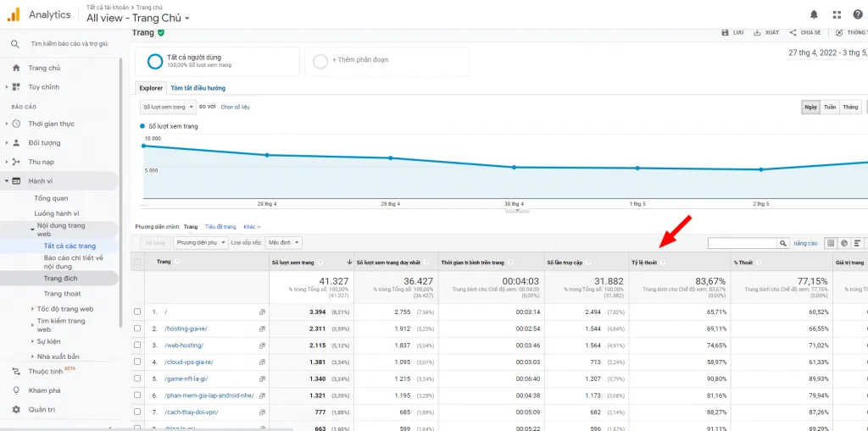The image size is (868, 431).
Task: Open the help question mark icon
Action: click(x=858, y=15)
